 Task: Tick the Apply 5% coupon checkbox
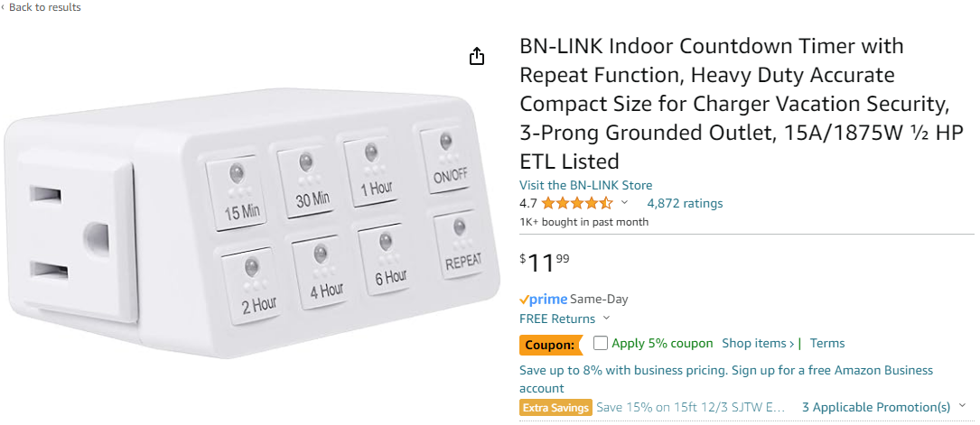click(601, 343)
